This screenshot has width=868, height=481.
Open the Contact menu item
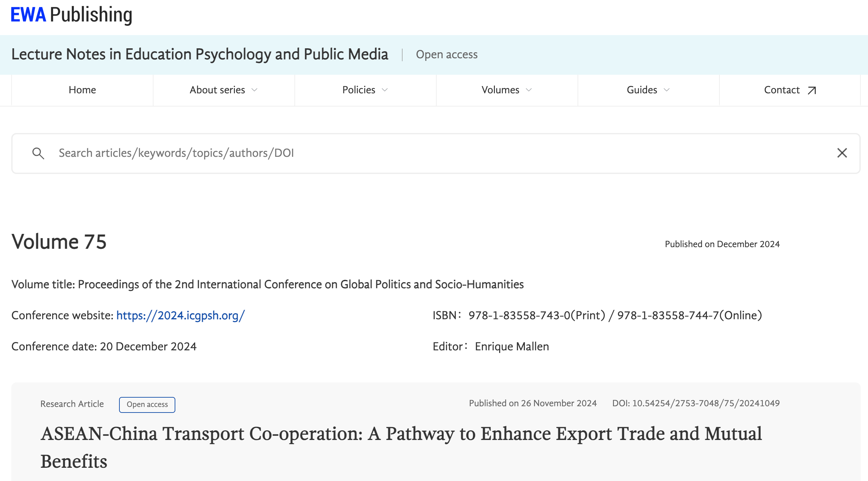781,90
